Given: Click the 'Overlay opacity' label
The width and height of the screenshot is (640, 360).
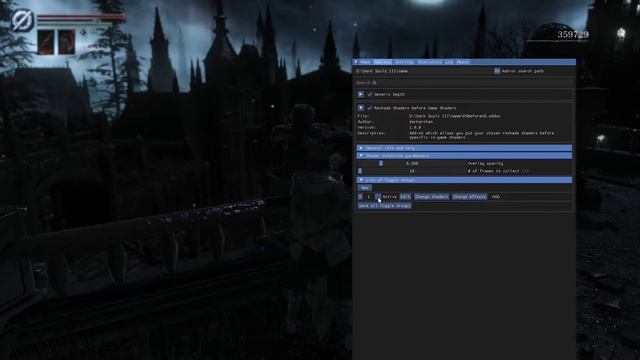Looking at the screenshot, I should pyautogui.click(x=485, y=163).
